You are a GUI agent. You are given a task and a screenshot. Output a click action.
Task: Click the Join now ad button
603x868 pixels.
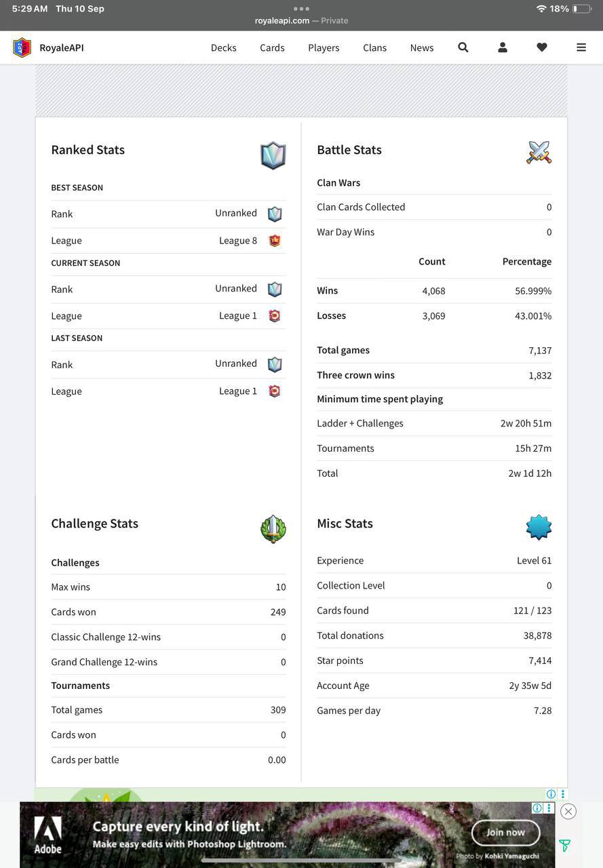[505, 833]
